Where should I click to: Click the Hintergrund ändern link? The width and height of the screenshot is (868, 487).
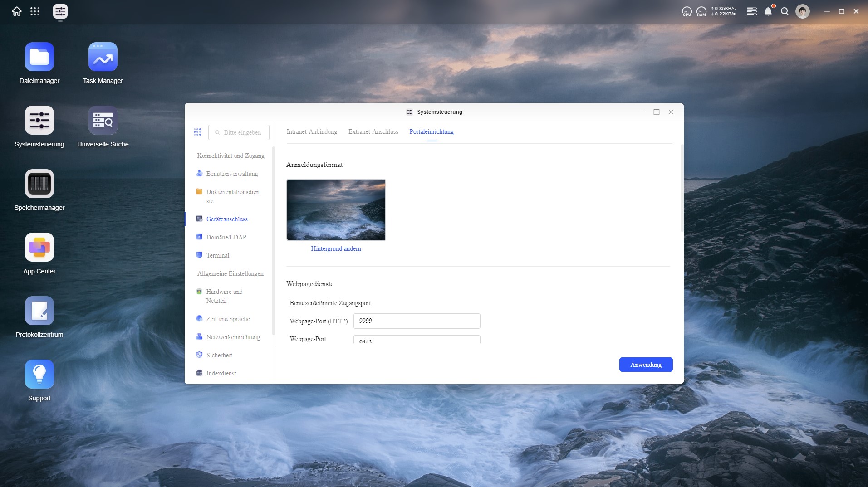(336, 249)
